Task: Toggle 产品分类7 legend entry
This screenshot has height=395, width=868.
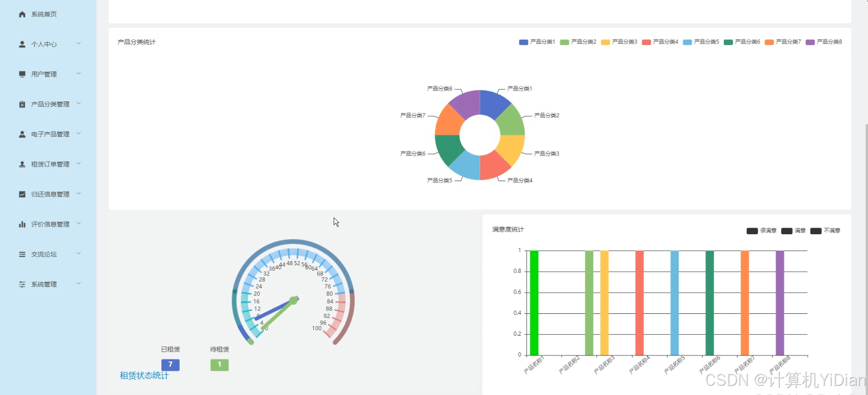Action: (x=783, y=42)
